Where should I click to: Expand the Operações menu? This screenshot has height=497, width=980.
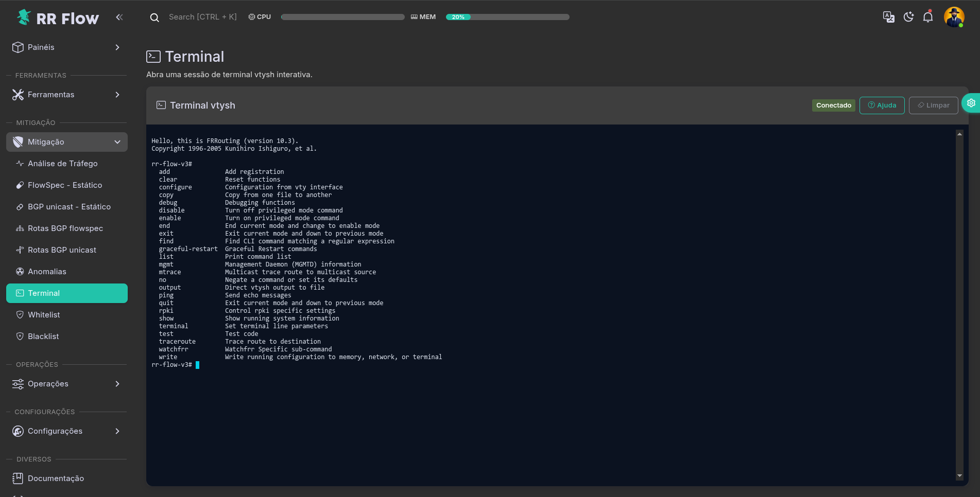(67, 384)
